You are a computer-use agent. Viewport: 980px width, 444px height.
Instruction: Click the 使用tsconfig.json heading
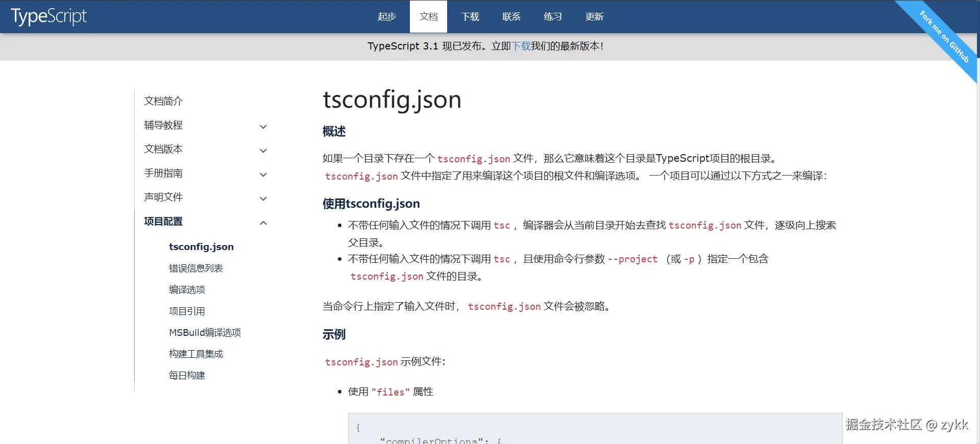371,204
